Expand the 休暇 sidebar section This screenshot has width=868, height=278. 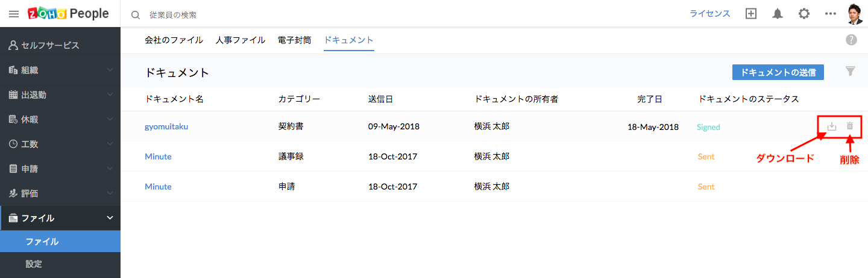click(60, 119)
